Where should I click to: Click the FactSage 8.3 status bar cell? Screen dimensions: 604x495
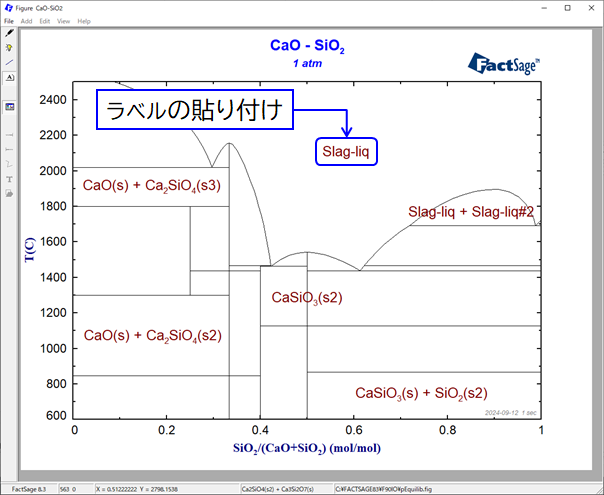29,489
